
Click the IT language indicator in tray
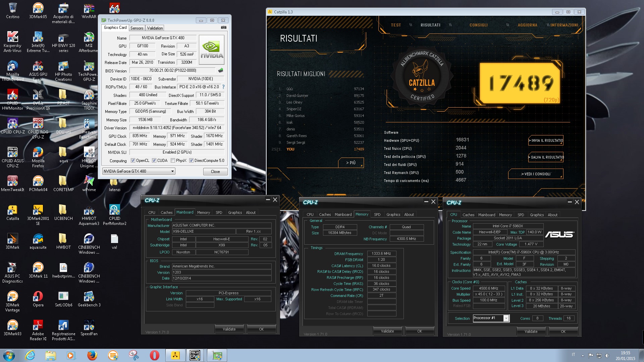click(x=573, y=355)
